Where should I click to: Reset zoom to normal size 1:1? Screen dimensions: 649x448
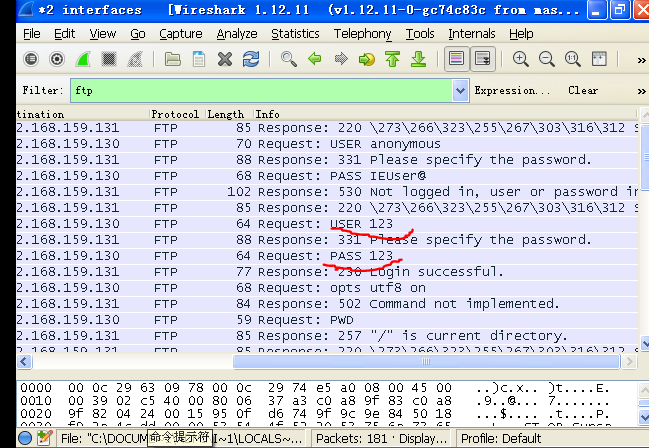572,59
